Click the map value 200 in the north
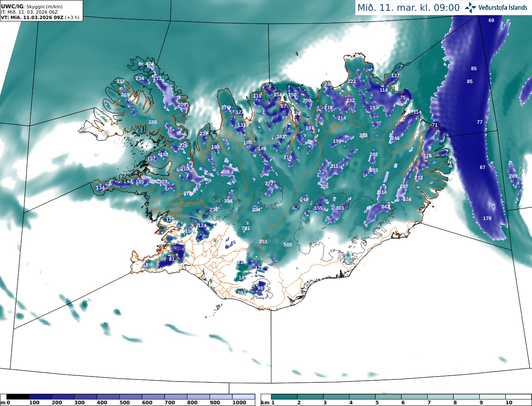The image size is (532, 406). [307, 100]
